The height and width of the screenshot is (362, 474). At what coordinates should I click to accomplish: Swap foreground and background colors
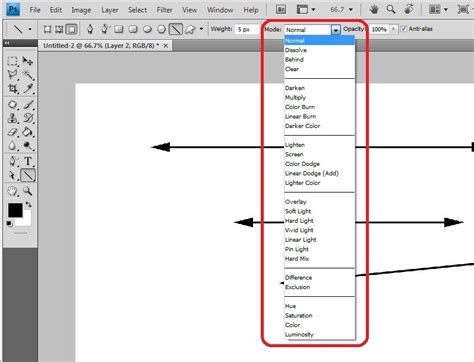pyautogui.click(x=29, y=205)
